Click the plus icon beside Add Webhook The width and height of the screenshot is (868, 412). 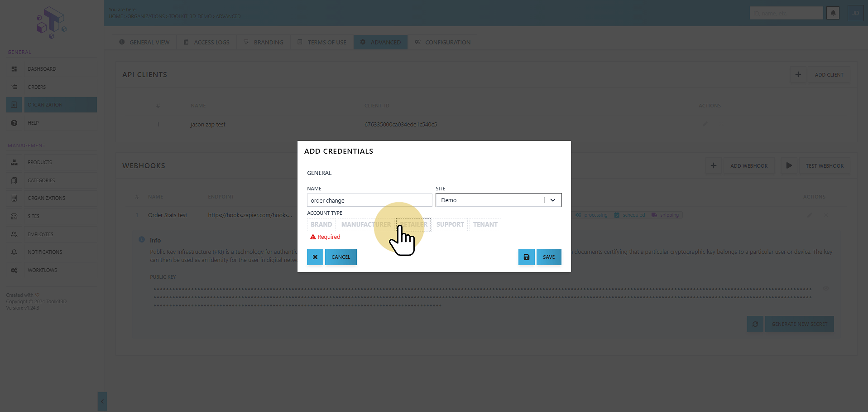click(714, 166)
